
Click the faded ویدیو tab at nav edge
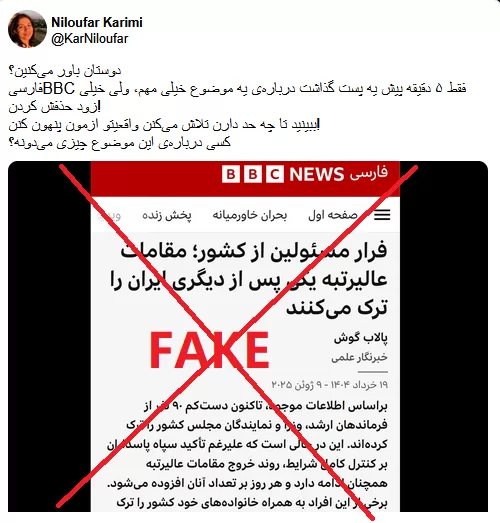(108, 216)
